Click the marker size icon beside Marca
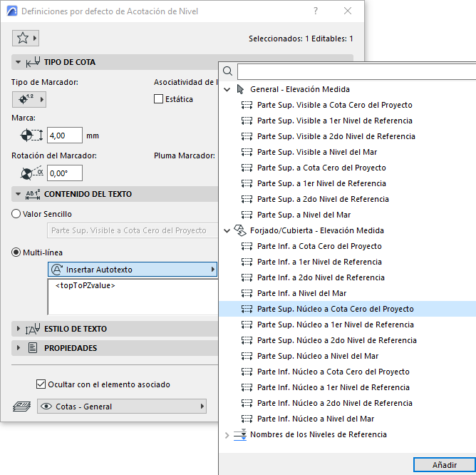 point(31,136)
